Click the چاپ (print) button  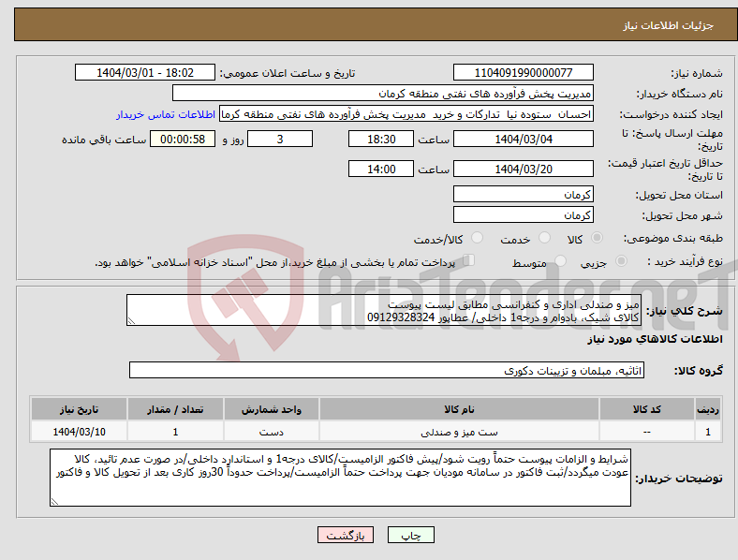click(411, 535)
